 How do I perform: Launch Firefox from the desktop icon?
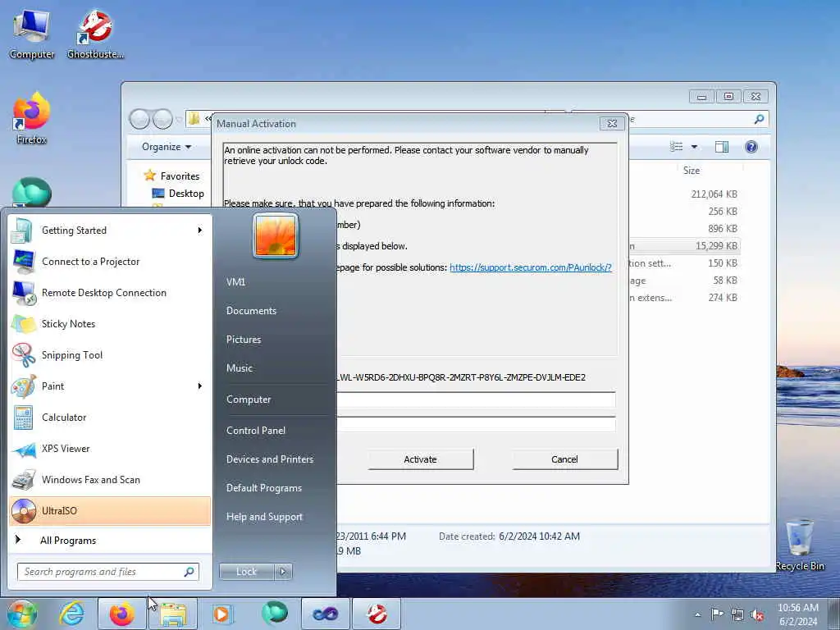coord(32,119)
